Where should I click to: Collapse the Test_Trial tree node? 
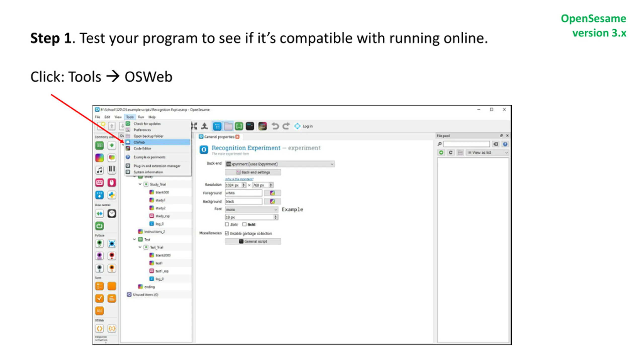click(140, 247)
